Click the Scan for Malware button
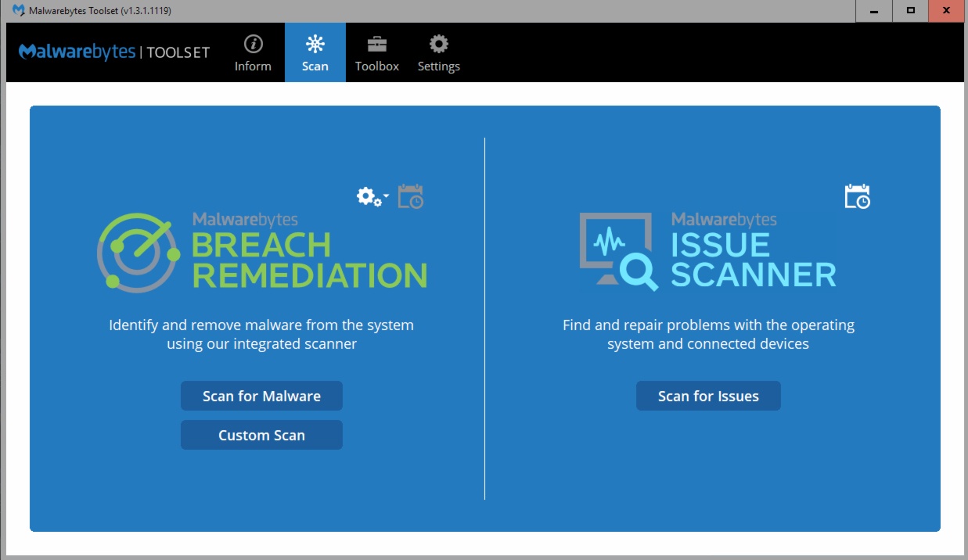 [x=261, y=396]
